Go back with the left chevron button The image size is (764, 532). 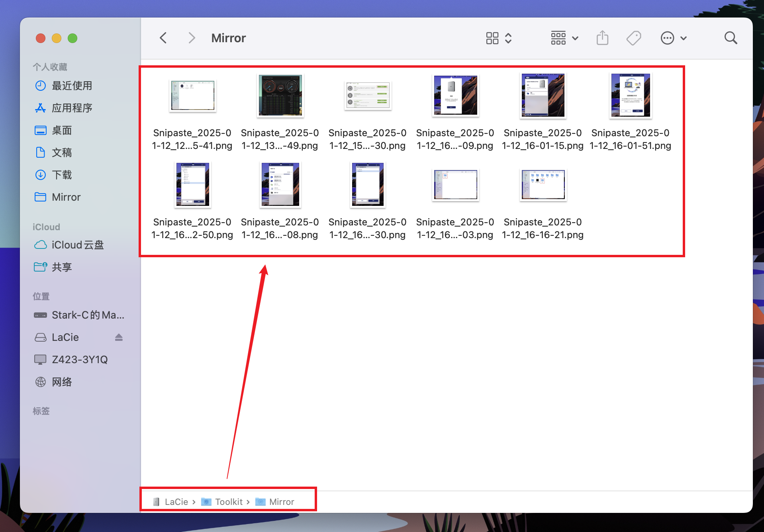pos(163,38)
